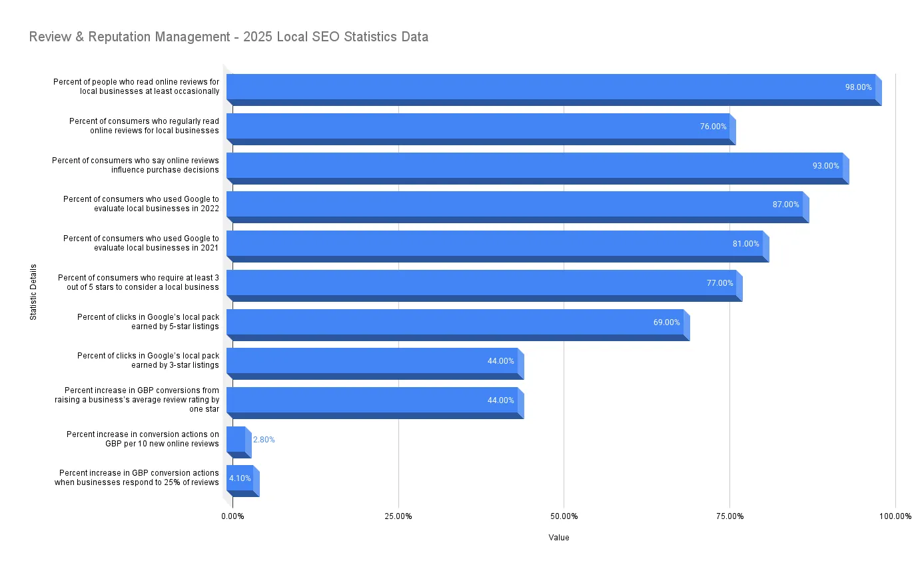
Task: Click the 100.00% axis tick label
Action: 895,516
